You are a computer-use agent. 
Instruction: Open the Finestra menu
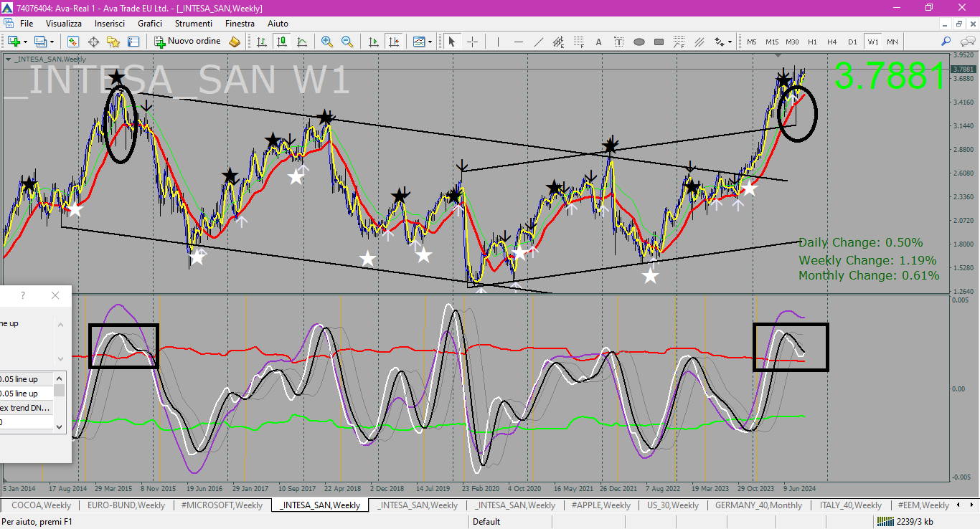[240, 24]
